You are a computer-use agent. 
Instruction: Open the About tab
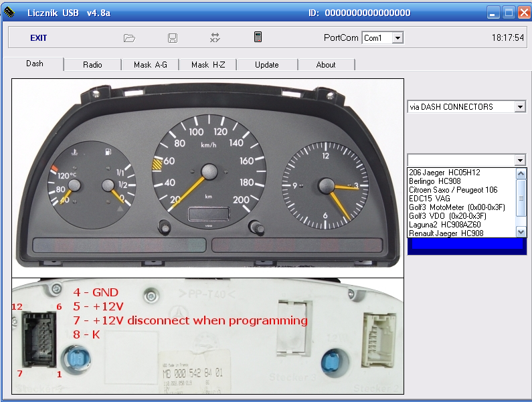(326, 65)
